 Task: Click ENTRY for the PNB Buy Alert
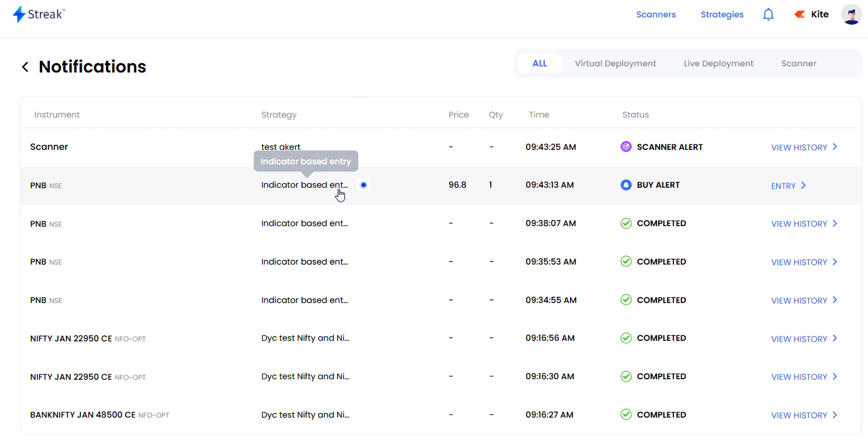click(x=783, y=186)
